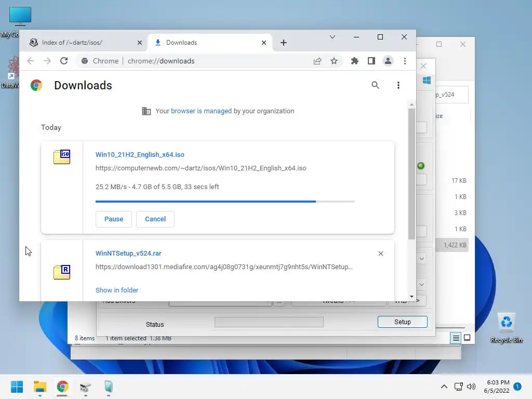The height and width of the screenshot is (399, 532).
Task: Click the Chrome taskbar icon
Action: (62, 387)
